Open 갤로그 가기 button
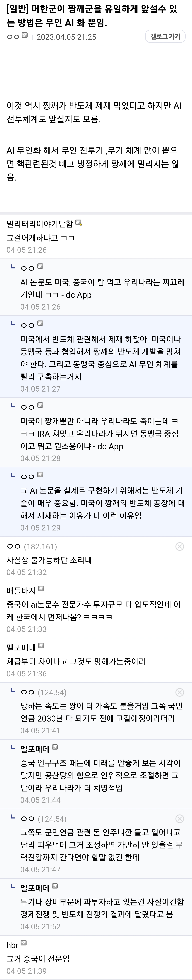The width and height of the screenshot is (192, 980). 165,36
